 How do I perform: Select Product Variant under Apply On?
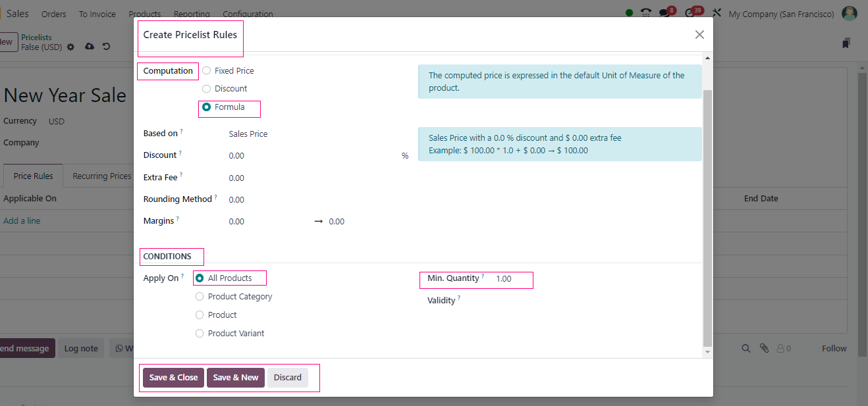[200, 334]
